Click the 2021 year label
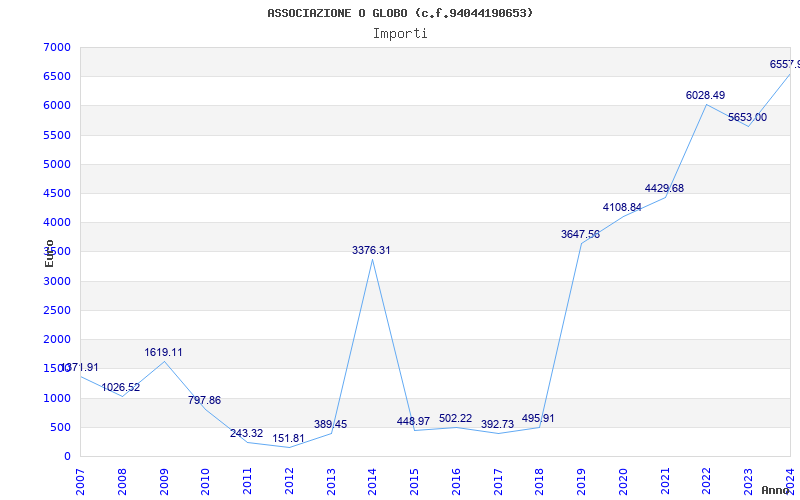Screen dimensions: 800x500 (x=665, y=482)
